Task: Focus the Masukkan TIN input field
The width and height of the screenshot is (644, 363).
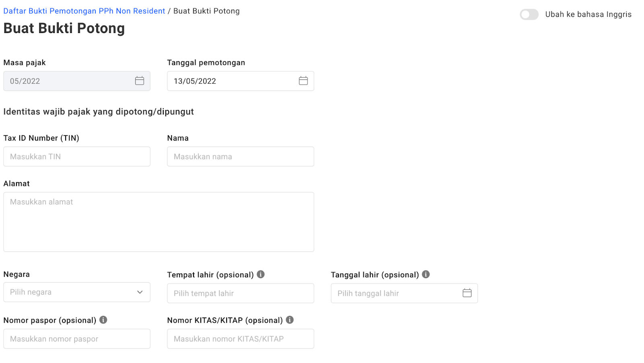Action: coord(77,157)
